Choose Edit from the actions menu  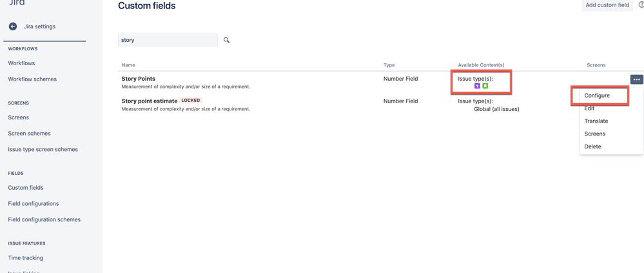589,108
